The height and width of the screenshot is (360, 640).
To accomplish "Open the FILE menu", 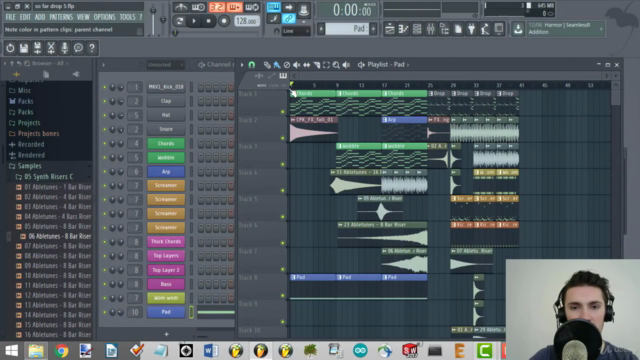I will coord(11,17).
